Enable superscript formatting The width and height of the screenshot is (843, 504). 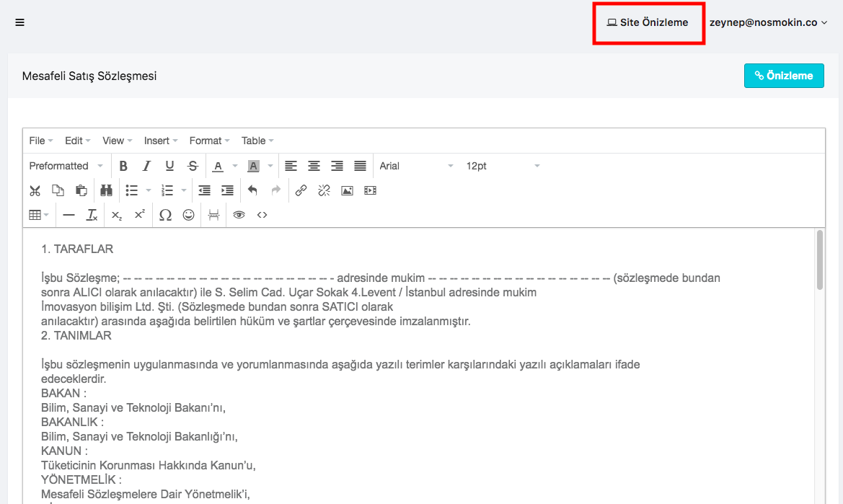coord(138,215)
